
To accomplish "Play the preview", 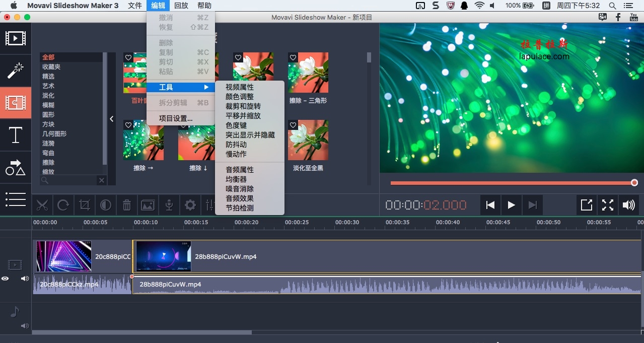I will (511, 205).
